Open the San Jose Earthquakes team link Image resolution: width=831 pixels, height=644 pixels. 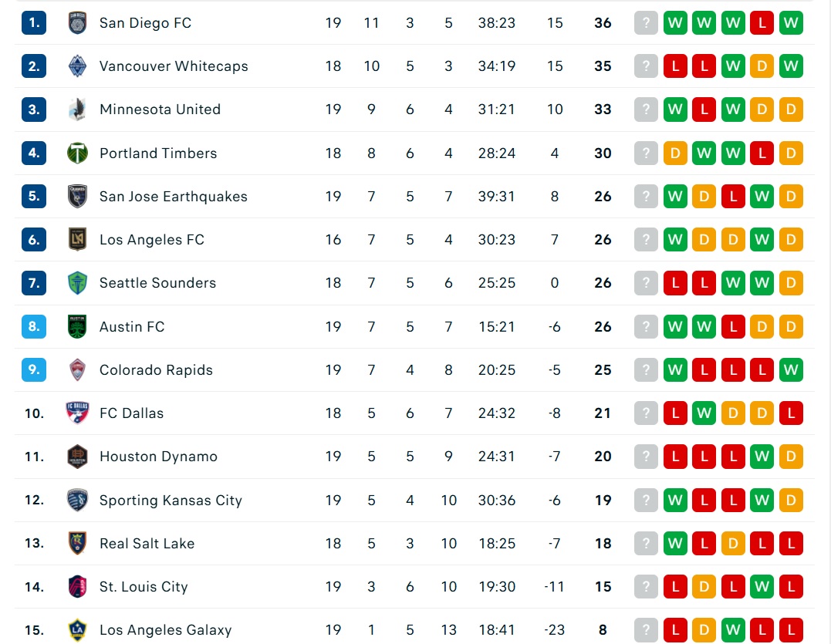[174, 197]
